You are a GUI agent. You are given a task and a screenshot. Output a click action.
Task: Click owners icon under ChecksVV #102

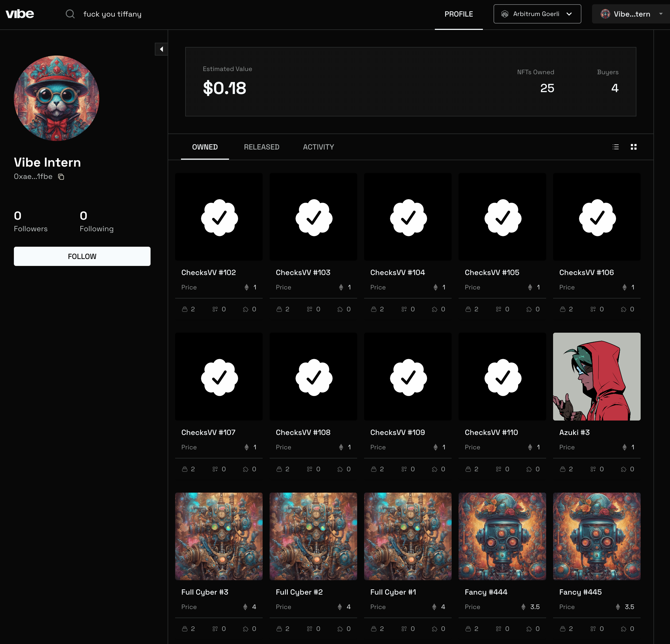coord(185,309)
